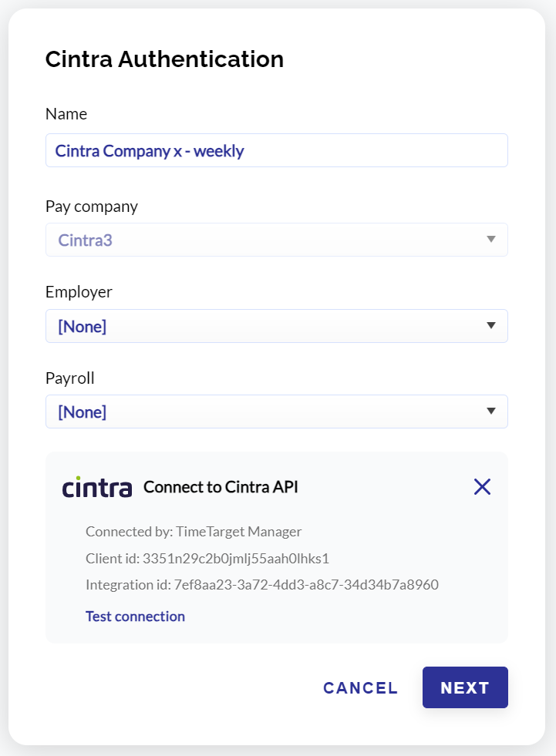Click the Payroll dropdown arrow icon

(491, 412)
